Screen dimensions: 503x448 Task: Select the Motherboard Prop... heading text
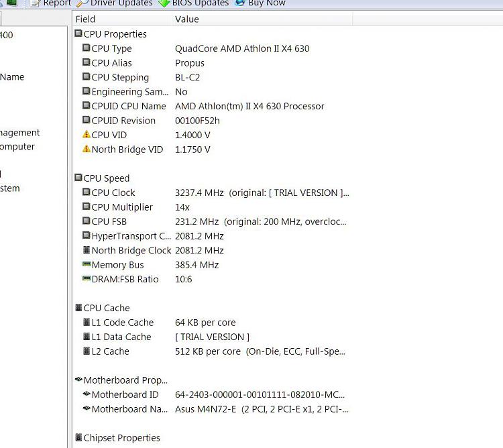[x=125, y=380]
